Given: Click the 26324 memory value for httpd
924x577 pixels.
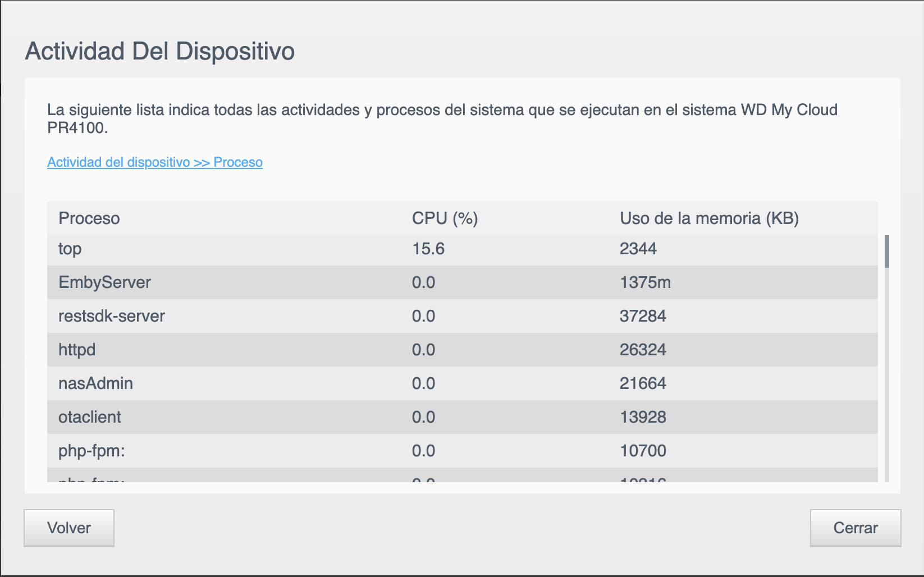Looking at the screenshot, I should pyautogui.click(x=643, y=350).
